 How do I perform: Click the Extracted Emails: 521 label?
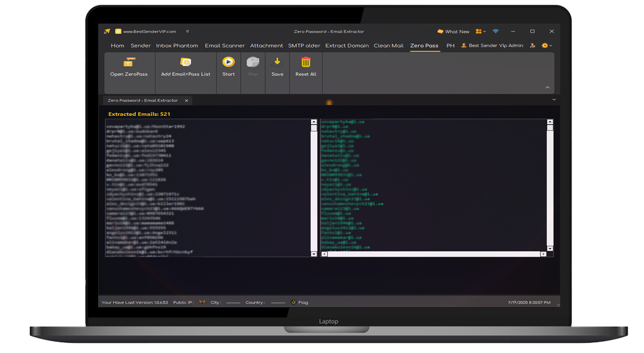coord(139,114)
